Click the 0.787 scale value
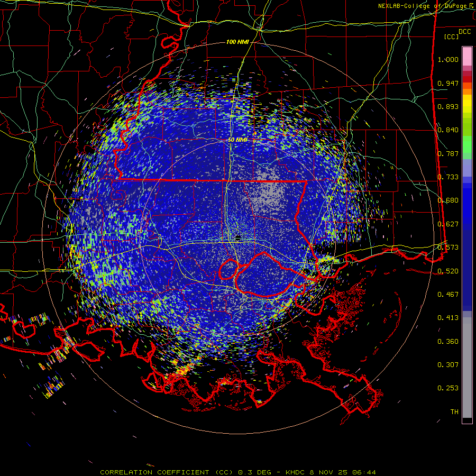 [448, 153]
